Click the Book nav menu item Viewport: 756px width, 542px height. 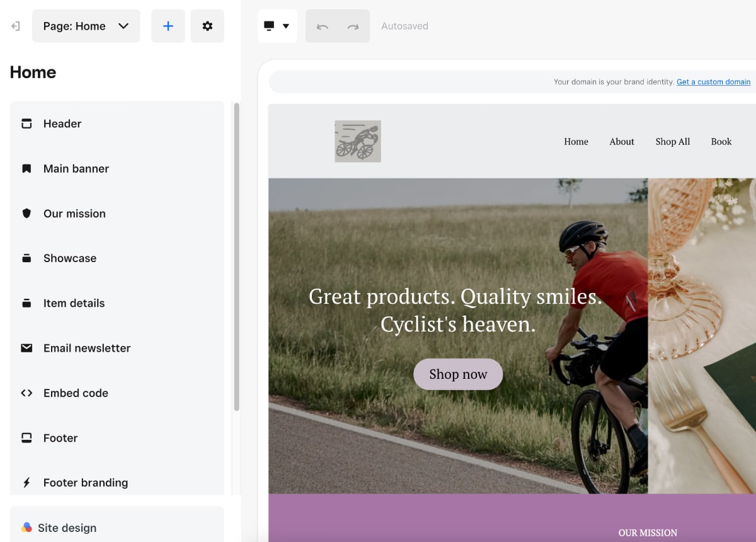(721, 142)
